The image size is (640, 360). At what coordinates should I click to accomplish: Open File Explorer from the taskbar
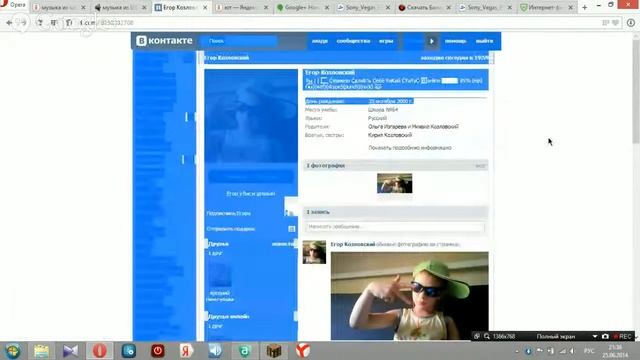click(41, 351)
